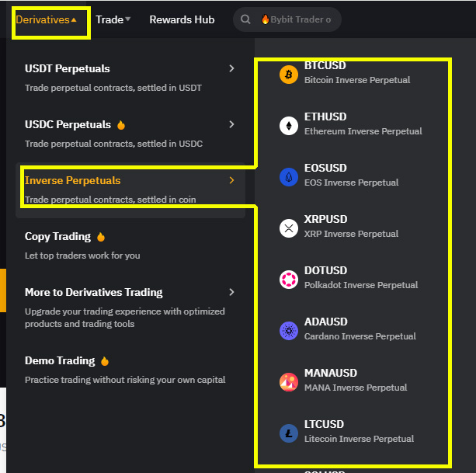476x473 pixels.
Task: Click the Bitcoin coin icon
Action: coord(288,75)
